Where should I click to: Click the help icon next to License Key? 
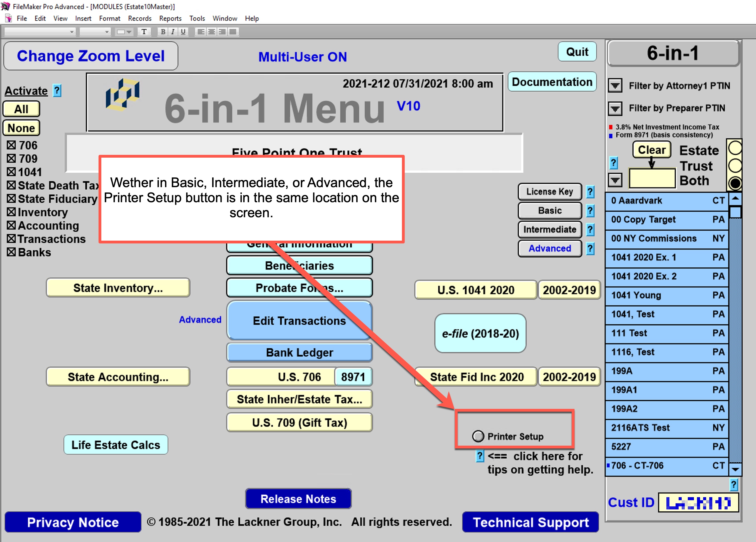pos(590,191)
